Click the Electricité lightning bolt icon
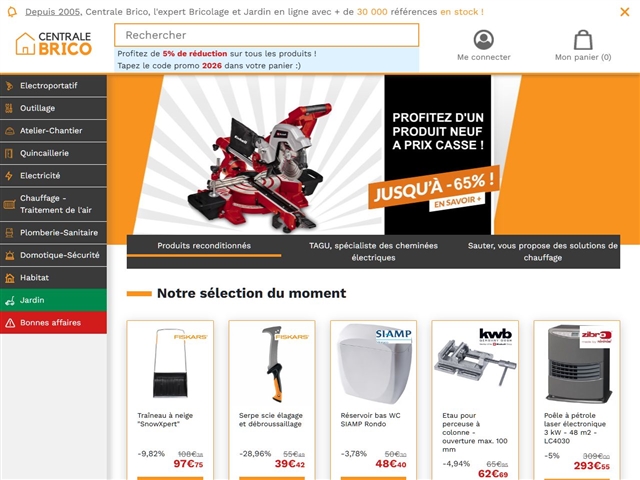Screen dimensions: 640x480 click(x=9, y=176)
